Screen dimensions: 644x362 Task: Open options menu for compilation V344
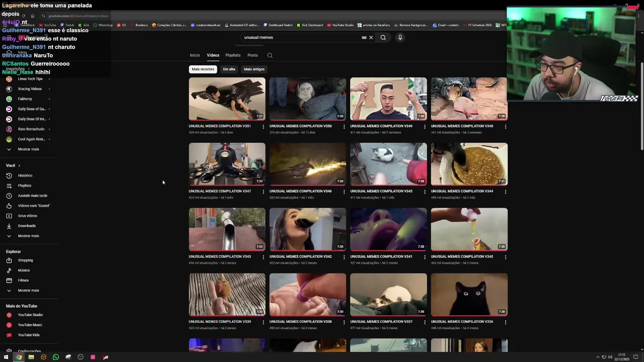pos(506,192)
